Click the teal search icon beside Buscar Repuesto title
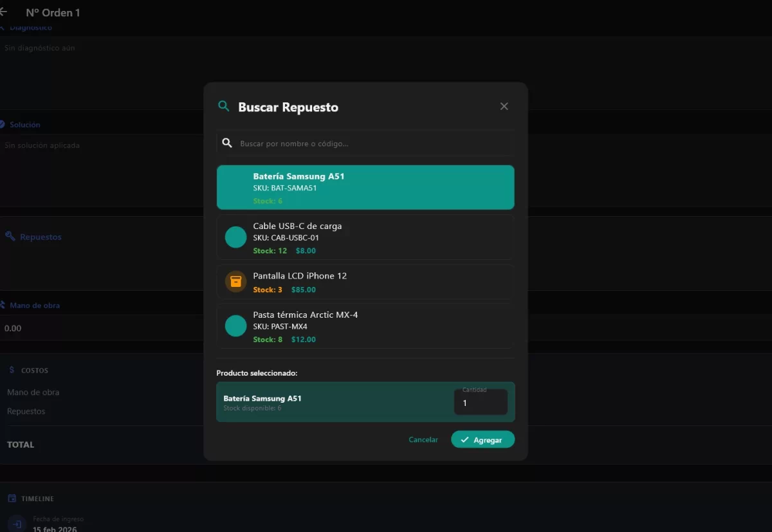 click(x=223, y=106)
